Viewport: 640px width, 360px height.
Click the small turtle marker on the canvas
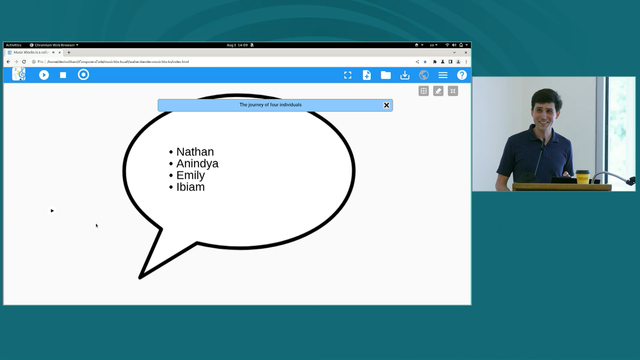tap(52, 211)
